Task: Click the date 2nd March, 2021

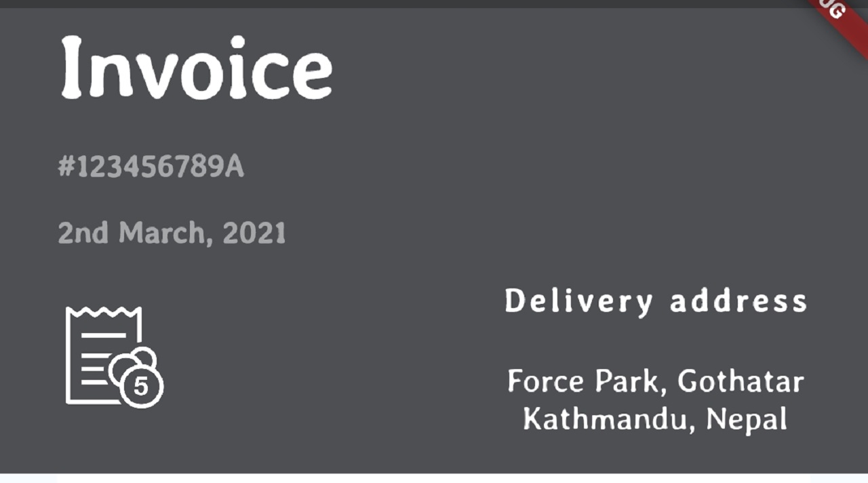Action: click(x=172, y=233)
